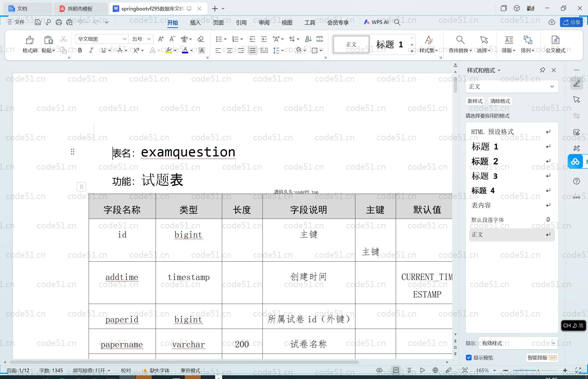Open the Page (页面) ribbon tab
The height and width of the screenshot is (379, 588).
[x=218, y=23]
